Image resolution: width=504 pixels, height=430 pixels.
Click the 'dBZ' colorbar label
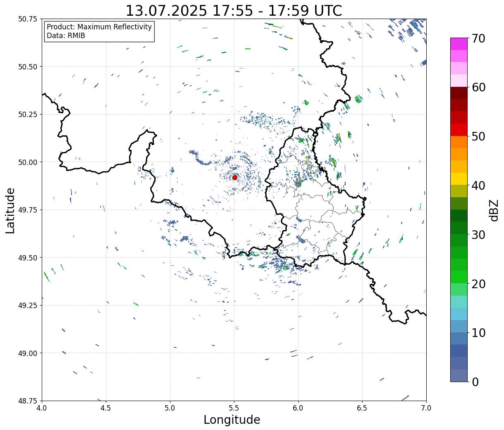tap(493, 210)
